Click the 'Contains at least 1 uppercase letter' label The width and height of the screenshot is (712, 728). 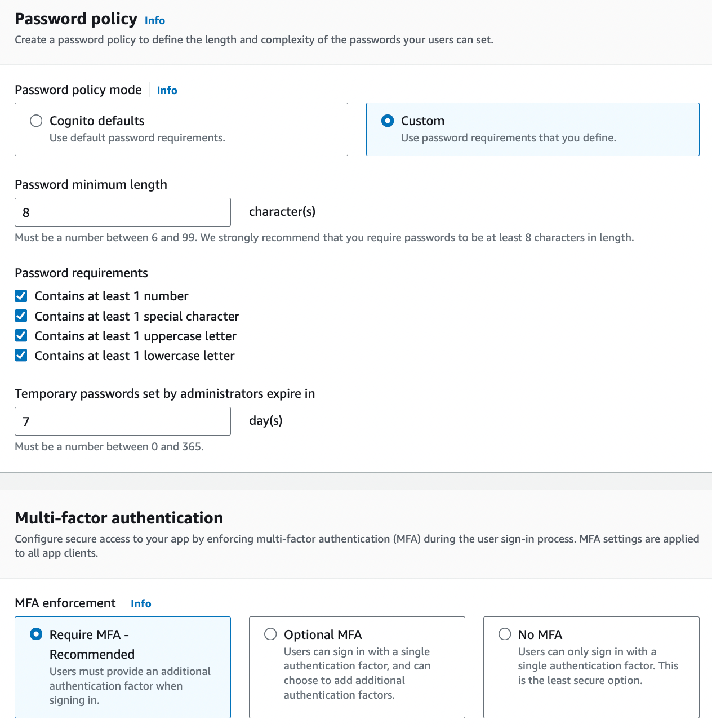click(x=136, y=336)
